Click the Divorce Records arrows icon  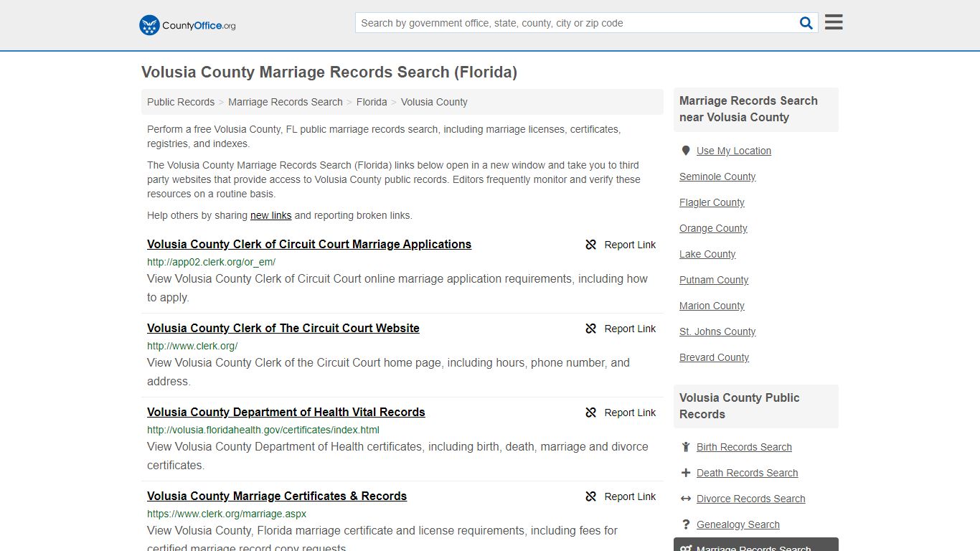click(x=686, y=499)
